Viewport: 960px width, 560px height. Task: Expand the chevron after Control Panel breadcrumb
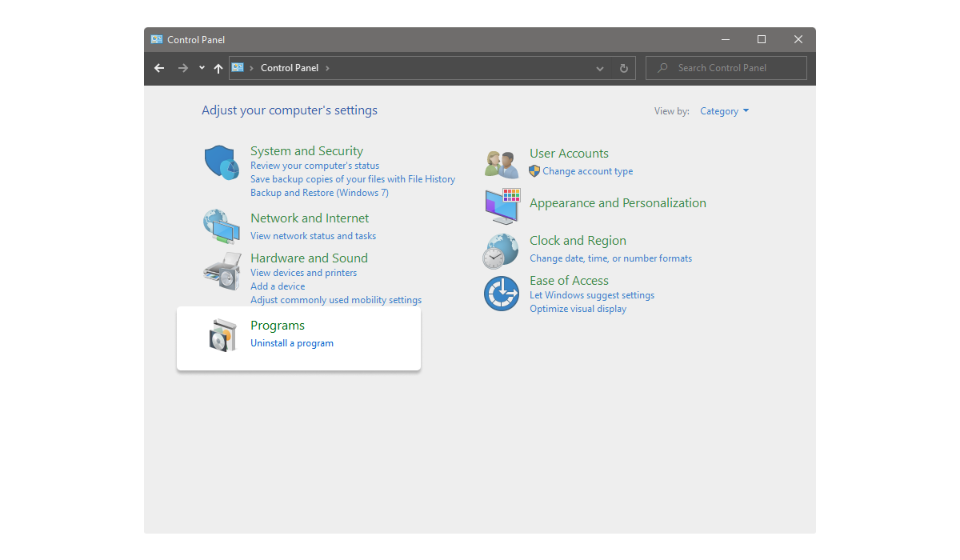(x=327, y=68)
